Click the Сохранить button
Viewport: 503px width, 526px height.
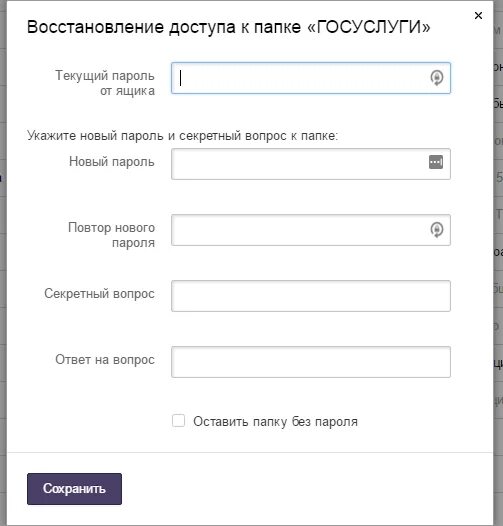[x=74, y=489]
